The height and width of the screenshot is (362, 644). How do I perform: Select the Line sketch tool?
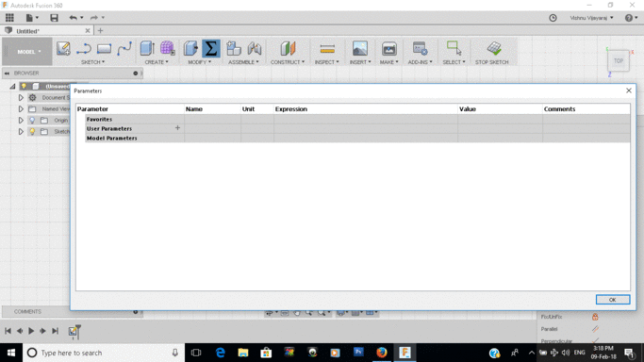tap(84, 48)
